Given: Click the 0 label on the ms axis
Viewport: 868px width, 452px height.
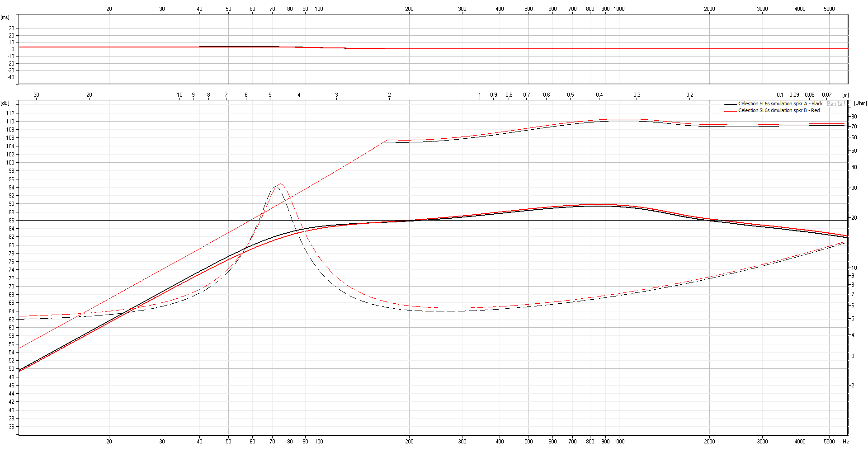Looking at the screenshot, I should (13, 49).
